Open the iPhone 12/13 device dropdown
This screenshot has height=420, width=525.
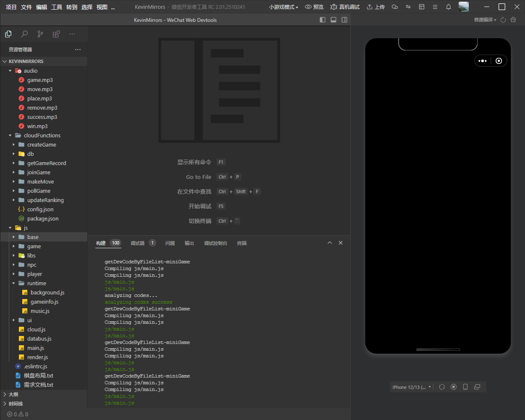click(412, 387)
